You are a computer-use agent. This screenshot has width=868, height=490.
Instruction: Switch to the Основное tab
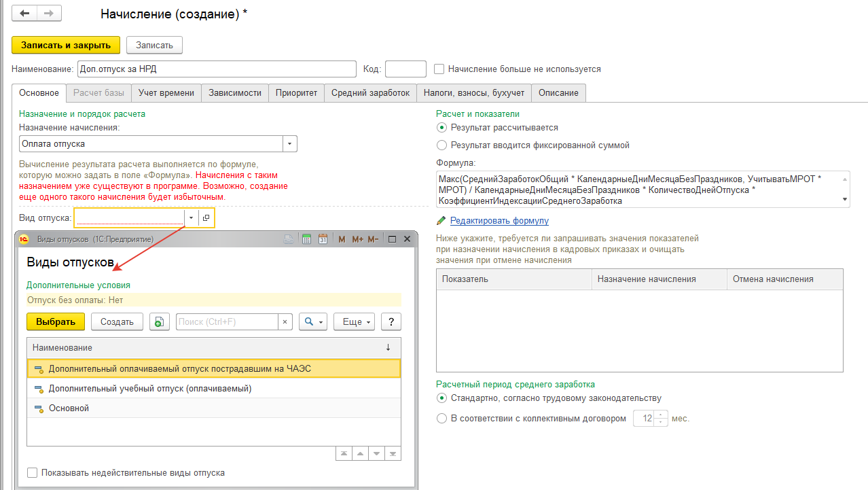point(39,93)
